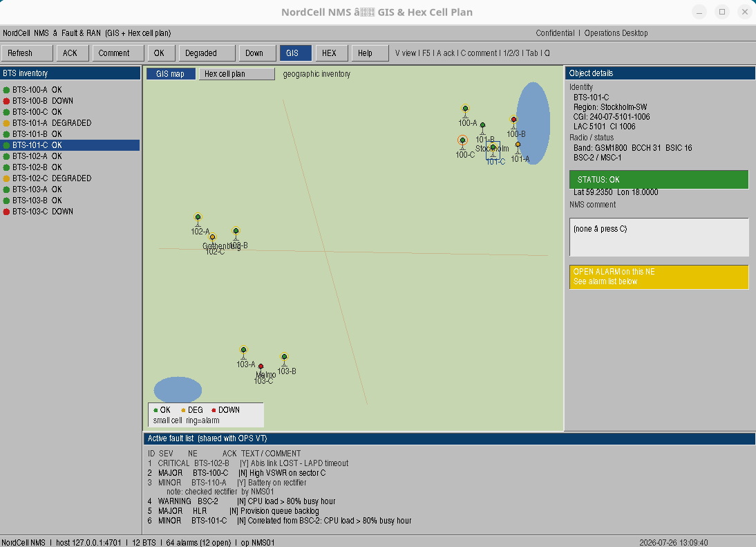
Task: Click the ACK toolbar button
Action: click(x=73, y=53)
